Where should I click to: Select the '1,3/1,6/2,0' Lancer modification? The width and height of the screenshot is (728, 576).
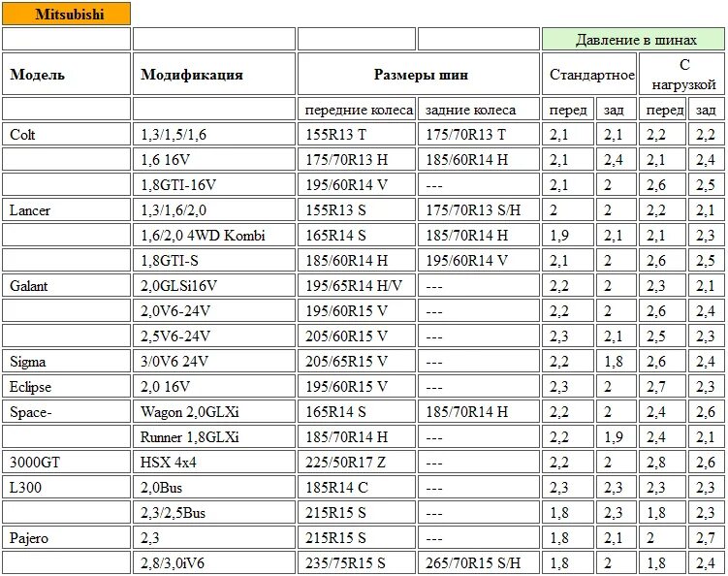(x=214, y=210)
